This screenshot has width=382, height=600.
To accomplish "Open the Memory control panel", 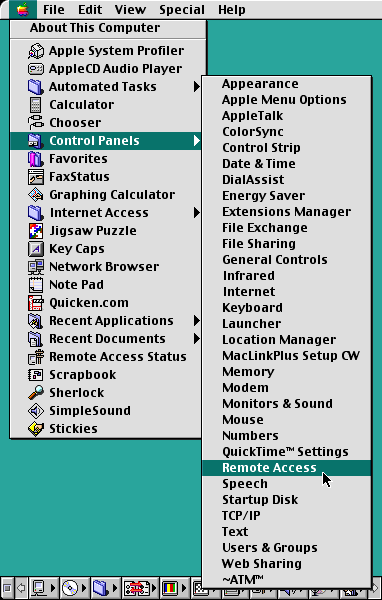I will pos(287,372).
